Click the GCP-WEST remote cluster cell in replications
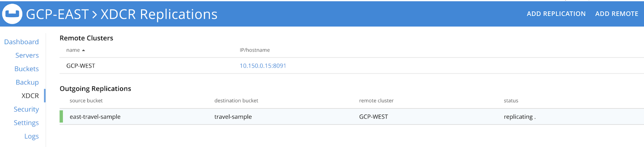 pyautogui.click(x=374, y=116)
